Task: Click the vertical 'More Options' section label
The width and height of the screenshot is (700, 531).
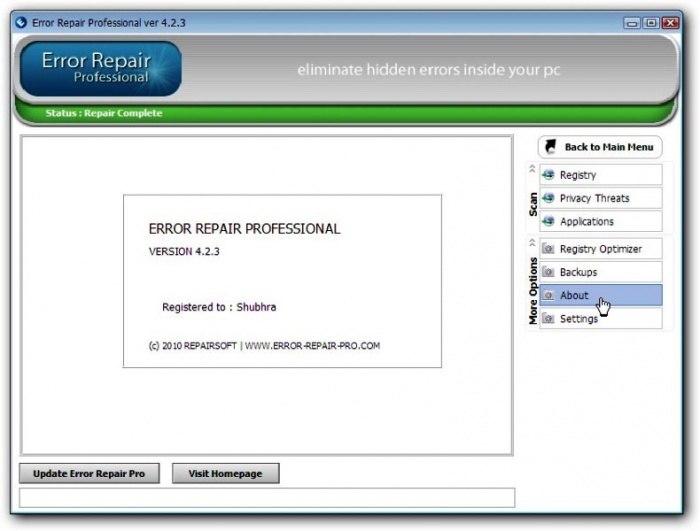Action: point(533,291)
